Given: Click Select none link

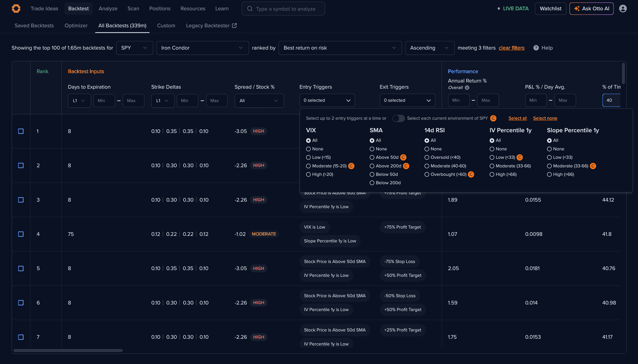Looking at the screenshot, I should 545,118.
